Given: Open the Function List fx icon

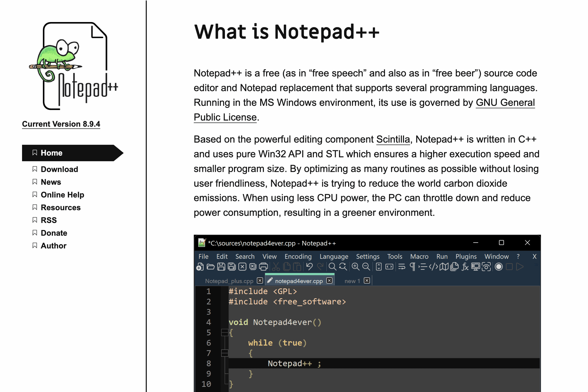Looking at the screenshot, I should [x=465, y=267].
